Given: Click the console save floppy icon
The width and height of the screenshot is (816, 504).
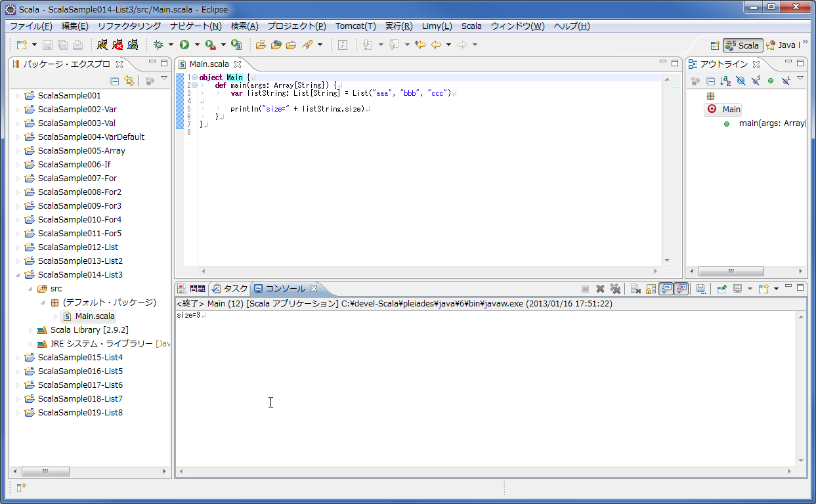Looking at the screenshot, I should coord(700,289).
